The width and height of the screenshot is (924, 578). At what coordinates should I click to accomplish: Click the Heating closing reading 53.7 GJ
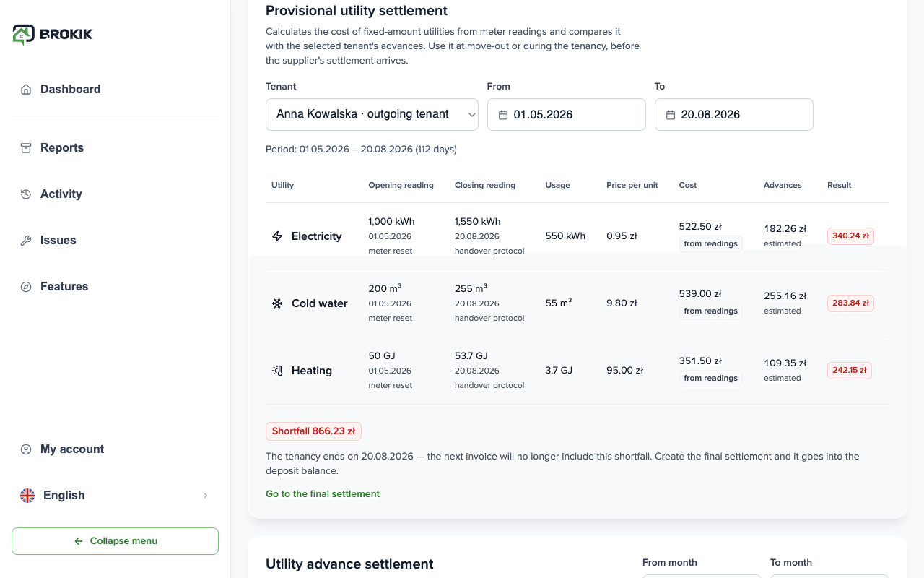(471, 356)
